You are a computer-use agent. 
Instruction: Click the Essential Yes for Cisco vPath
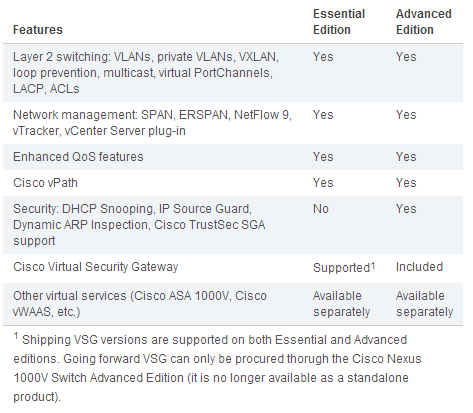pos(323,183)
